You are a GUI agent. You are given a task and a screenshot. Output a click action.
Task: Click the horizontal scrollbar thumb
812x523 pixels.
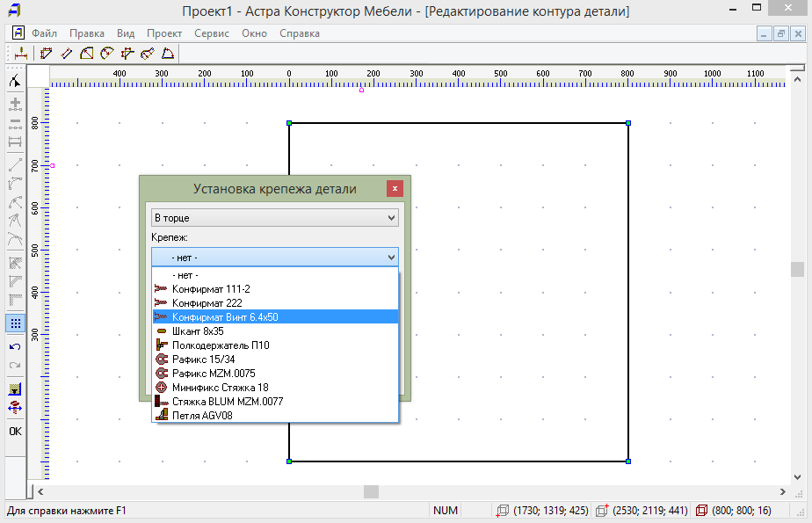[x=371, y=491]
